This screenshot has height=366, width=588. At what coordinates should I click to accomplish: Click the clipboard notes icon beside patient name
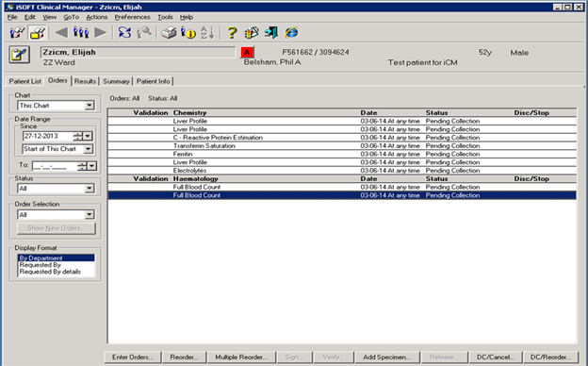(x=19, y=55)
